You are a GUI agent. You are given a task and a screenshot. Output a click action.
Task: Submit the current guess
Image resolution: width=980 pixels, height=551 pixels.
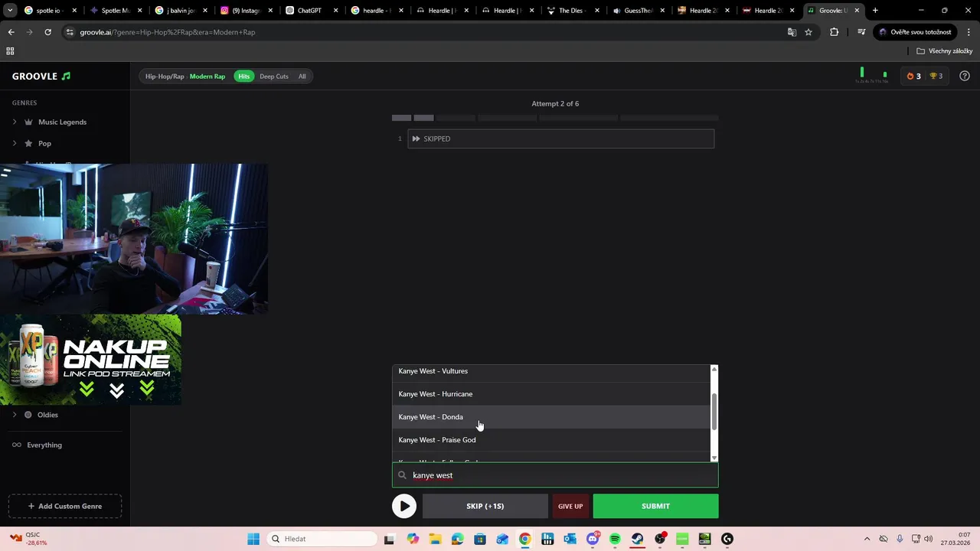pos(655,506)
